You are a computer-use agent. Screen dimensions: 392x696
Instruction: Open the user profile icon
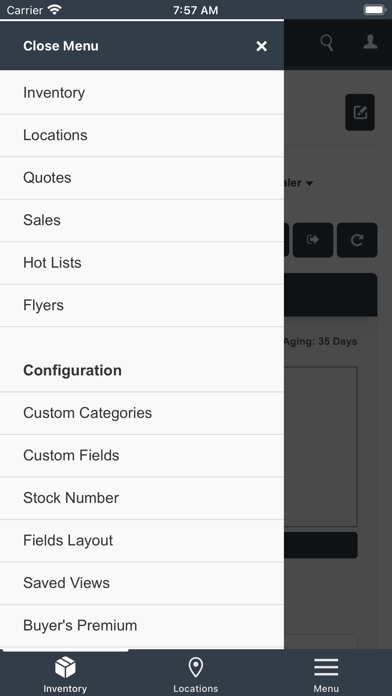pyautogui.click(x=370, y=42)
